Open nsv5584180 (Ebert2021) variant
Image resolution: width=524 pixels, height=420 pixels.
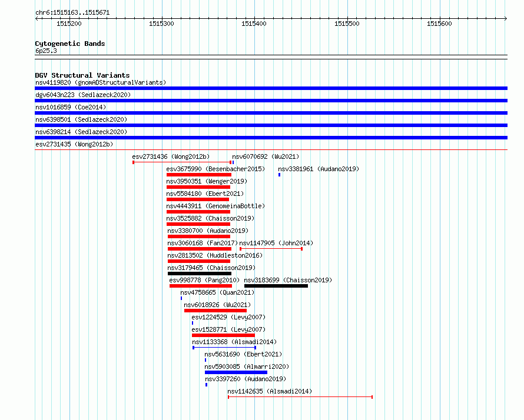click(x=205, y=194)
